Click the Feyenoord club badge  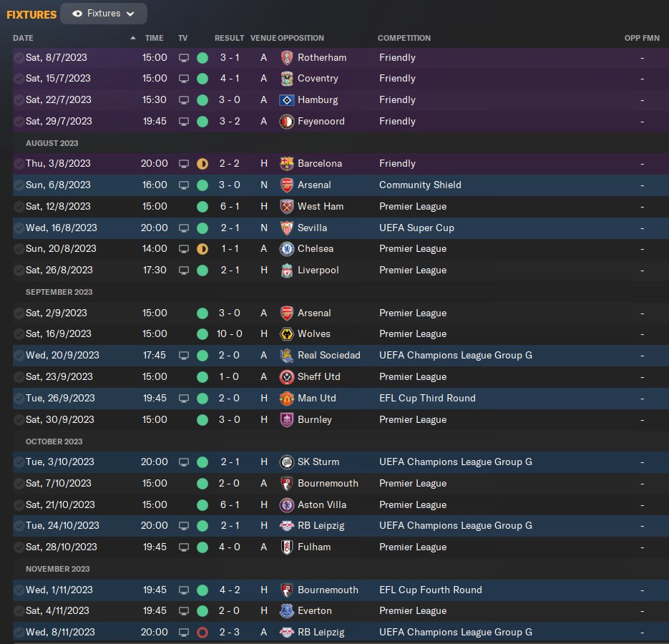(287, 122)
